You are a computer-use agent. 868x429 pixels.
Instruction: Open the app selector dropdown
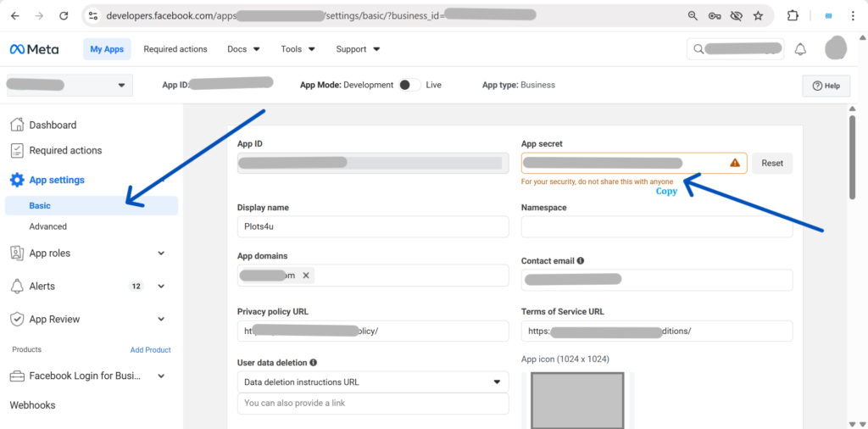[x=70, y=86]
